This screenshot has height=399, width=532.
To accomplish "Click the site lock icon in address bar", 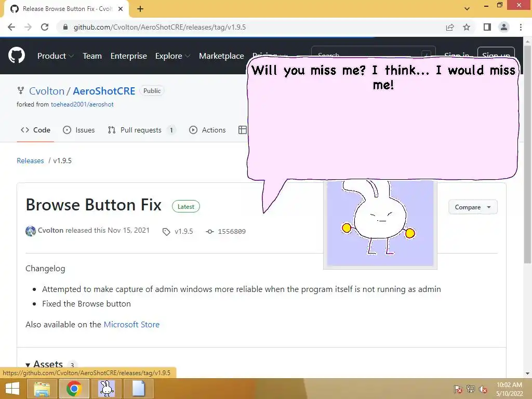I will [65, 27].
